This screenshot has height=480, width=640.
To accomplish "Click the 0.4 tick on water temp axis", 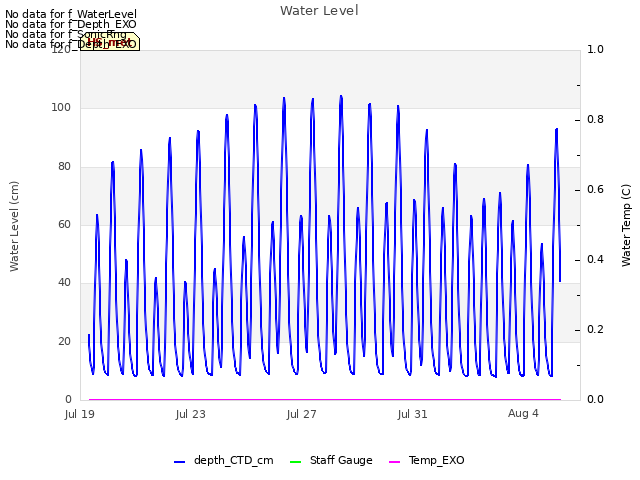I will click(x=596, y=260).
